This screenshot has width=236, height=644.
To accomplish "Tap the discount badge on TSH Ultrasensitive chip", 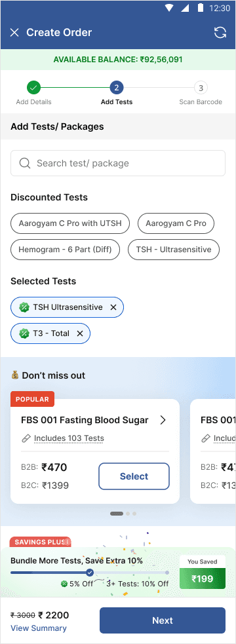I will (x=24, y=307).
